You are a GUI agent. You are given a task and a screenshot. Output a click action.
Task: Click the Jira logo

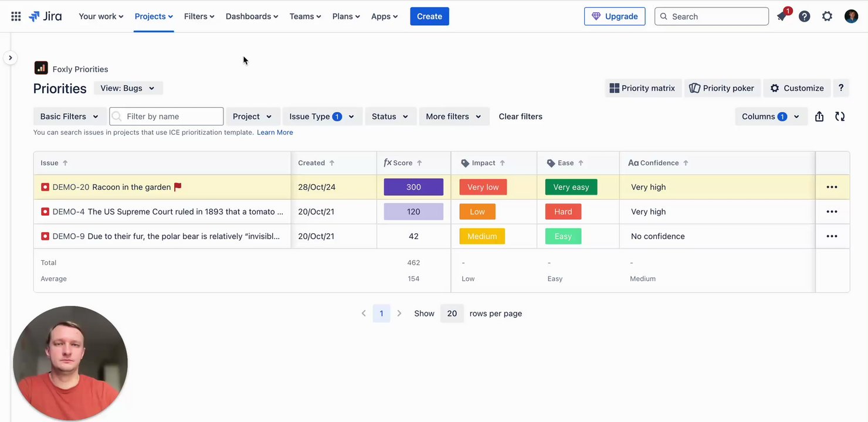[45, 16]
